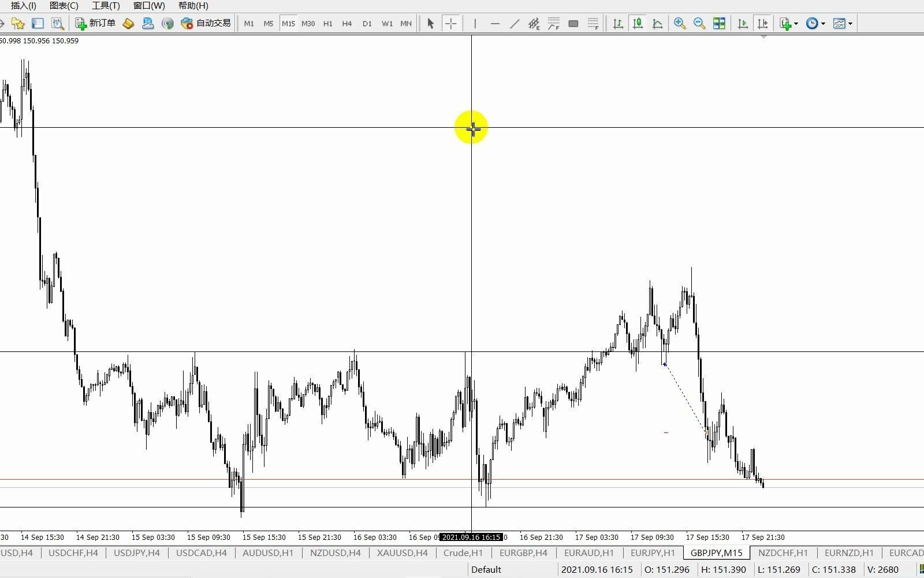Toggle chart shift icon
This screenshot has height=578, width=924.
click(762, 24)
